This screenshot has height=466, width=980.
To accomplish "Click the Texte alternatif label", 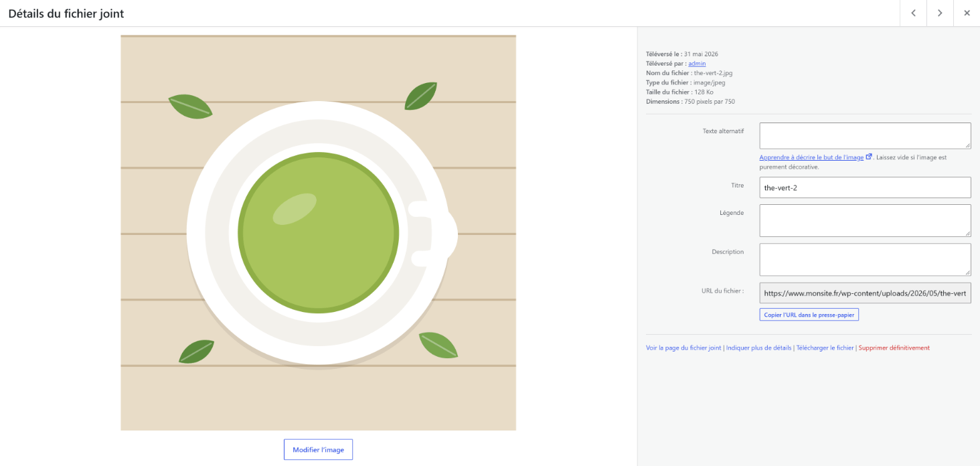I will coord(723,131).
